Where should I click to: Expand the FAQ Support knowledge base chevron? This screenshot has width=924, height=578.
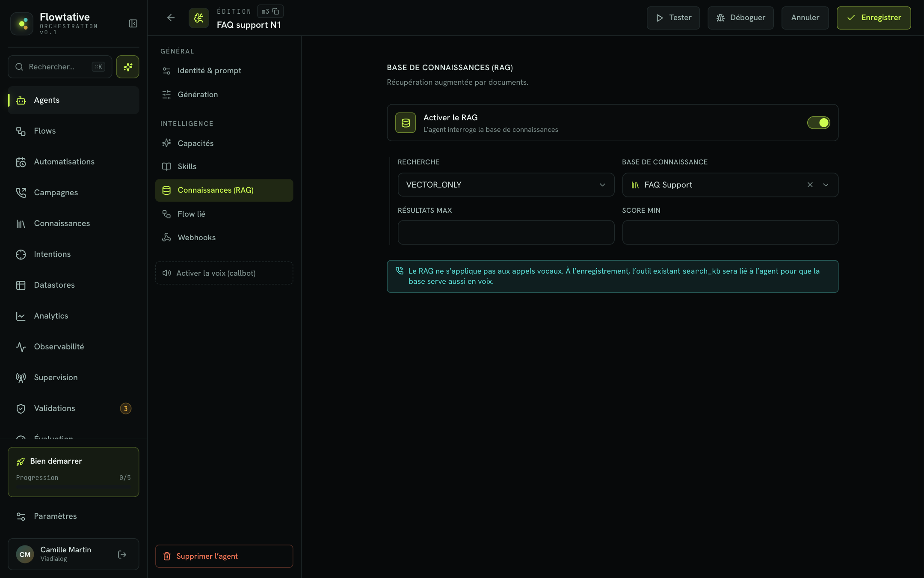click(826, 185)
